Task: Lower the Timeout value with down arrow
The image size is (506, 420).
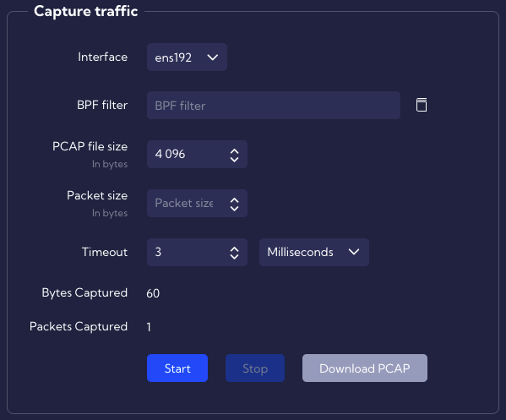Action: [234, 257]
